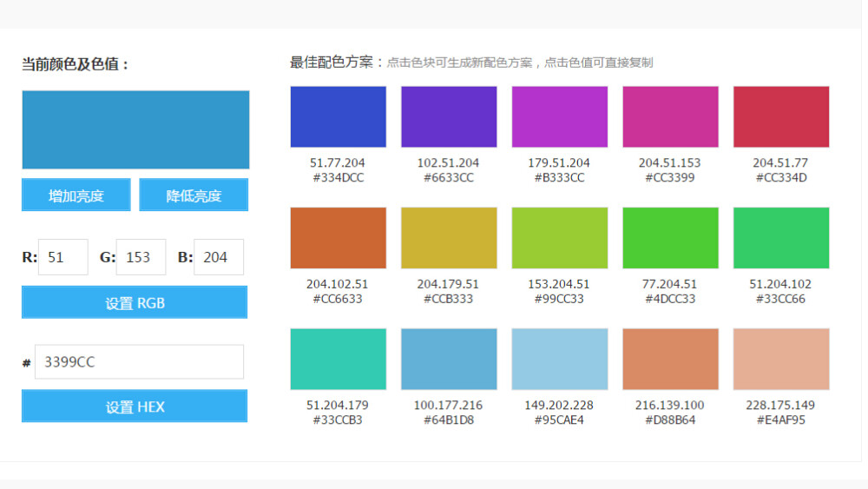Select the blue #334DCC color swatch
Image resolution: width=868 pixels, height=489 pixels.
(x=338, y=116)
